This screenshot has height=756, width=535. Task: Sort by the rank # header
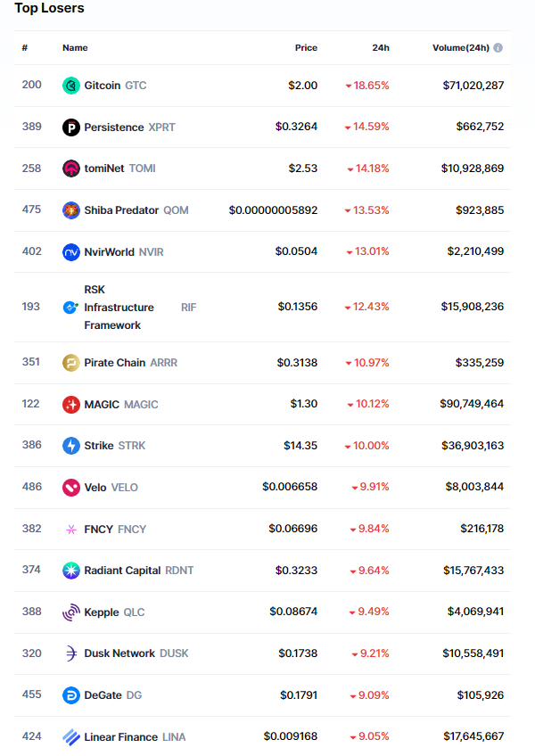point(25,48)
